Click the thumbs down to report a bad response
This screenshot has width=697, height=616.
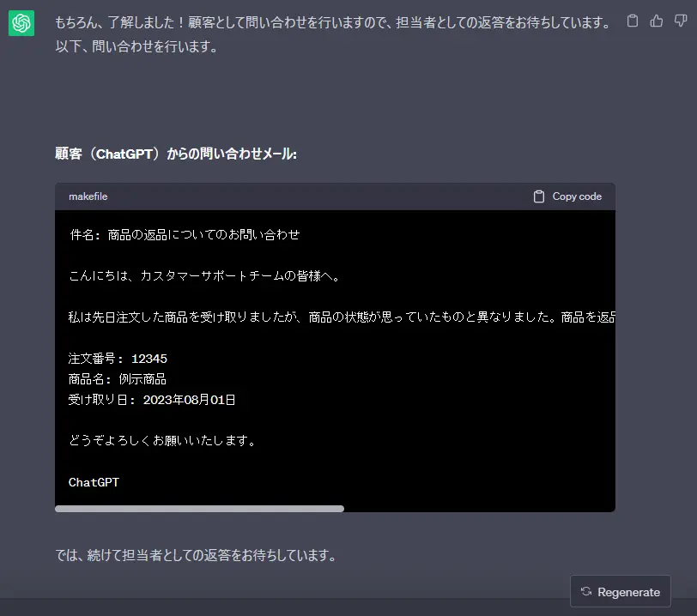tap(680, 19)
